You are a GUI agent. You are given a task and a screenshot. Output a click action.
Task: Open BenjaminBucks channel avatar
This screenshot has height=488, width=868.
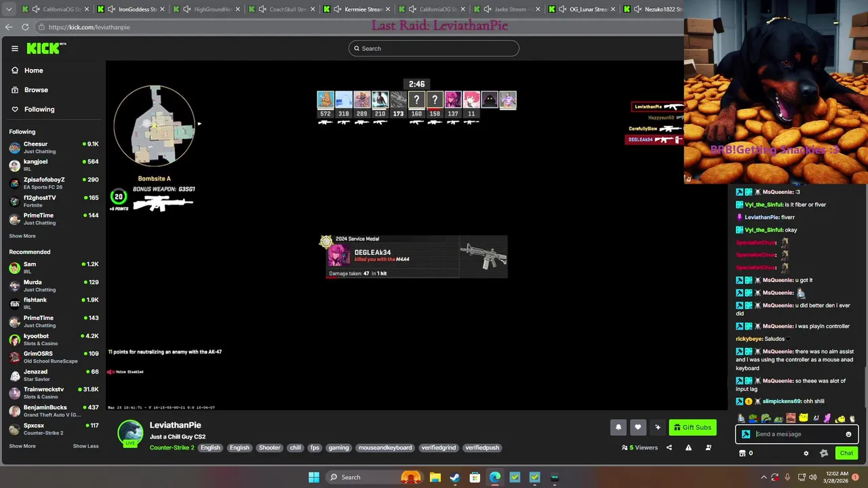[14, 410]
